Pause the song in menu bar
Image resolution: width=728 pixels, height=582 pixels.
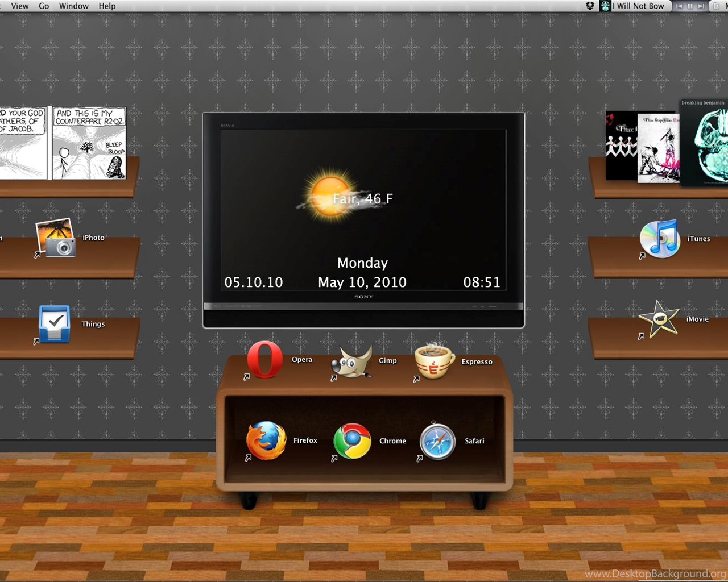[x=690, y=6]
